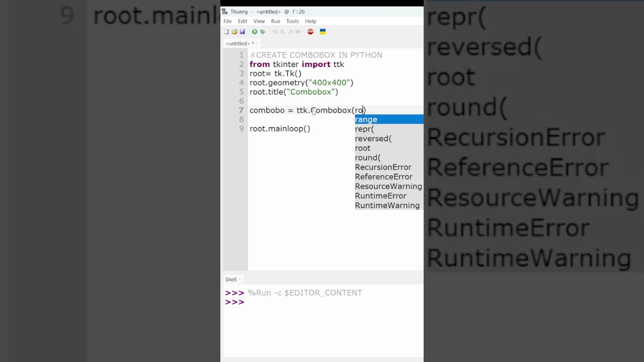Screen dimensions: 644x362
Task: Save the script with the floppy icon
Action: click(x=242, y=32)
